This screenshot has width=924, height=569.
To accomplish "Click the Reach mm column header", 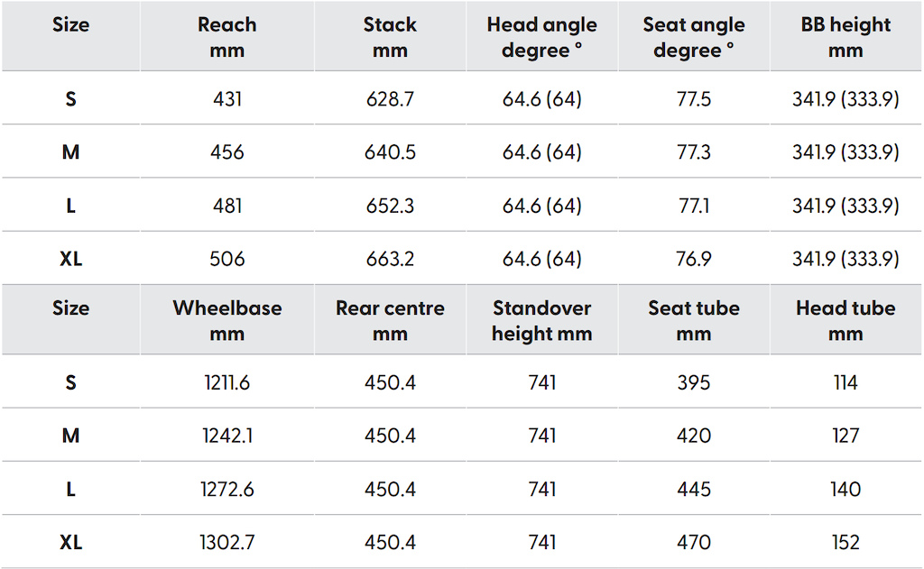I will (x=226, y=37).
